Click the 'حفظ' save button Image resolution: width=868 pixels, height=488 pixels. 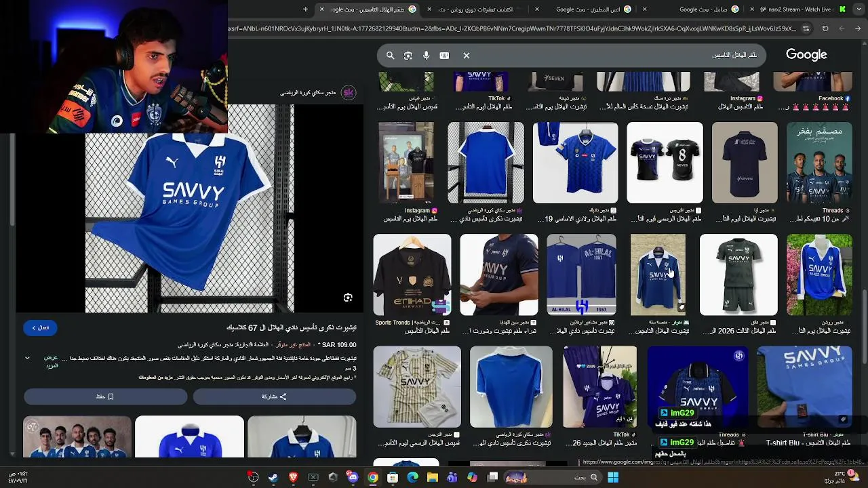(105, 396)
